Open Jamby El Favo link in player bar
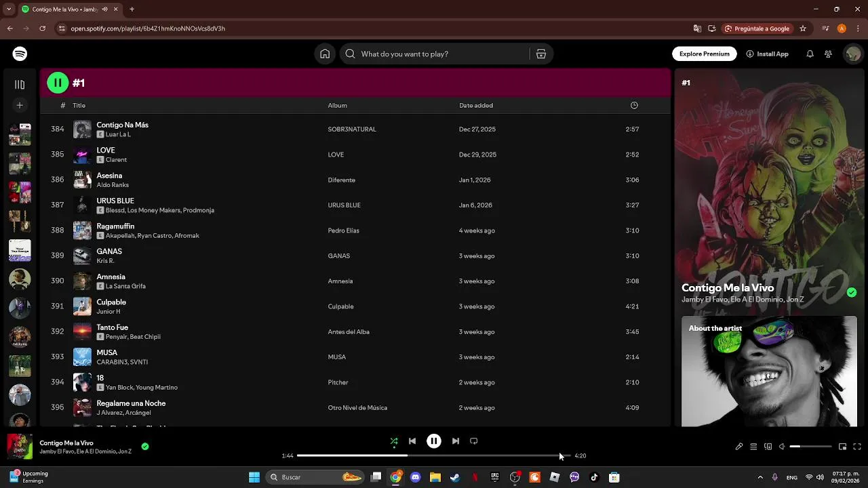The width and height of the screenshot is (868, 488). 56,451
